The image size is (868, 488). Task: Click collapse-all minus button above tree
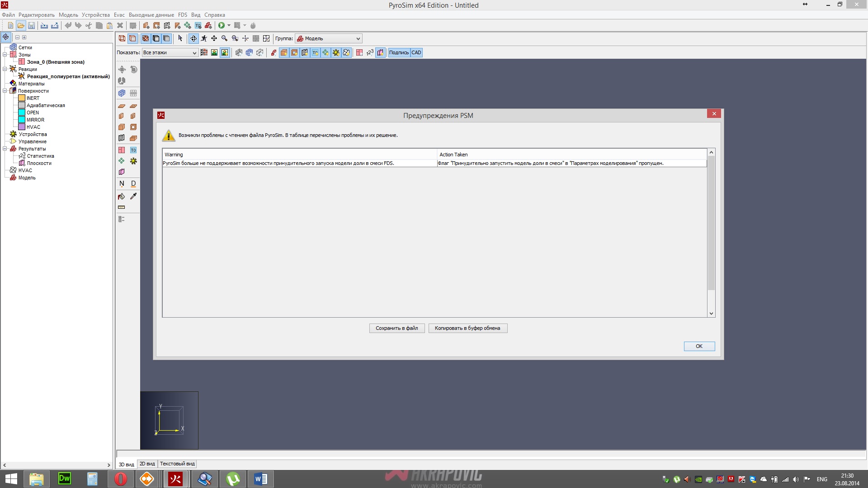point(18,38)
